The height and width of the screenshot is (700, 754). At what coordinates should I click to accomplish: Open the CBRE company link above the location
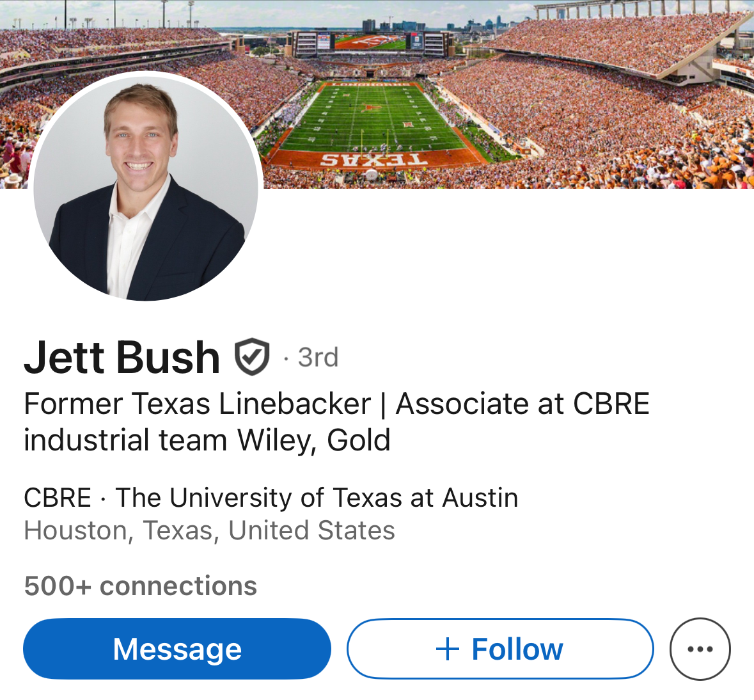click(x=58, y=498)
